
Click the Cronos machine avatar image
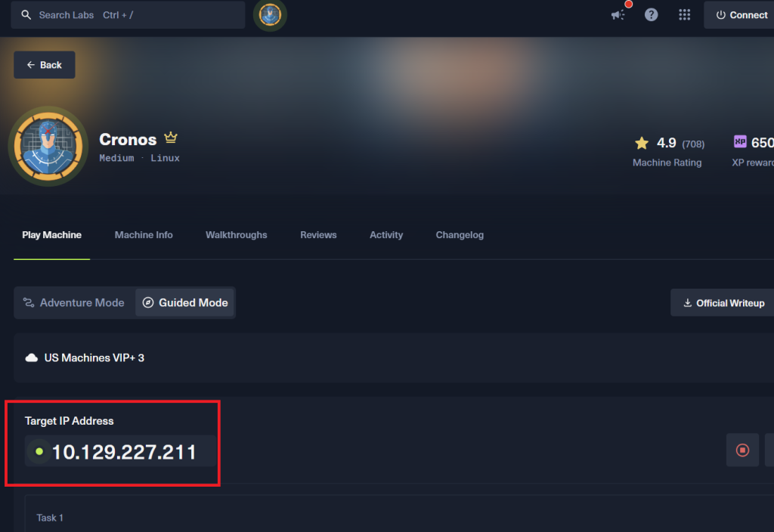48,146
